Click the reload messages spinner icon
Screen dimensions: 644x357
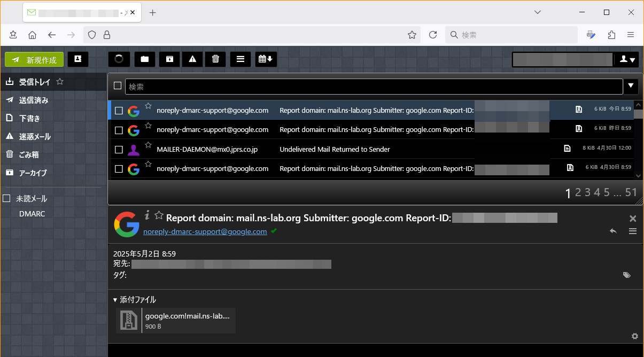[x=119, y=59]
